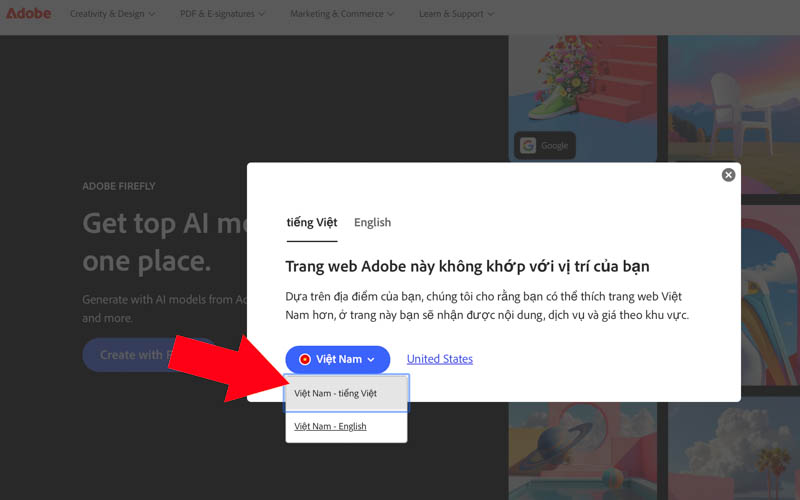
Task: Click Create with Firefly button
Action: pos(151,355)
